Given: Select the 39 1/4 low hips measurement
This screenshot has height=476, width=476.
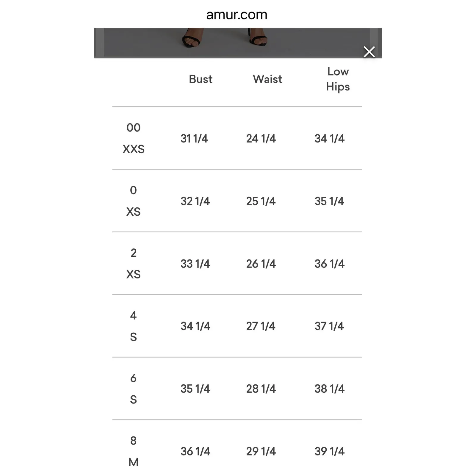Looking at the screenshot, I should tap(329, 452).
